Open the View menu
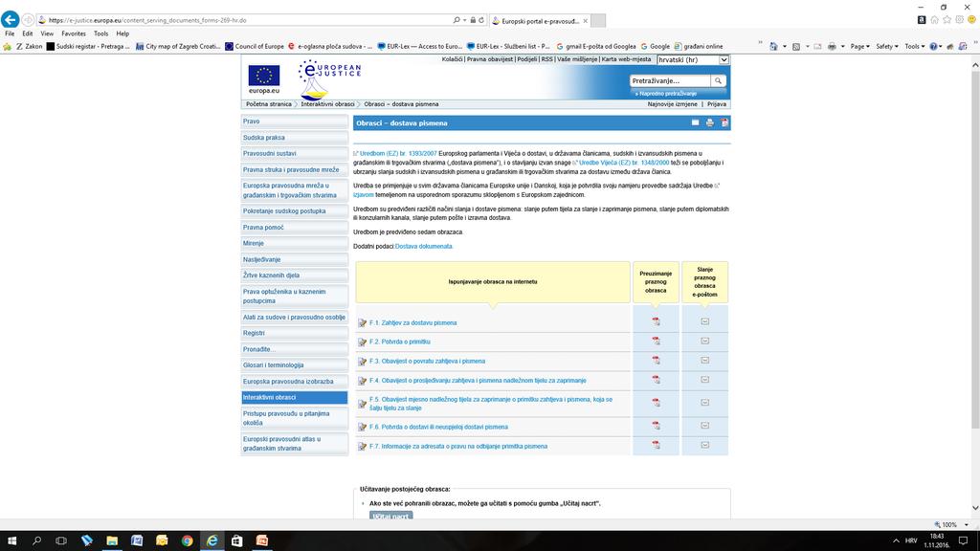The image size is (980, 551). pos(47,33)
